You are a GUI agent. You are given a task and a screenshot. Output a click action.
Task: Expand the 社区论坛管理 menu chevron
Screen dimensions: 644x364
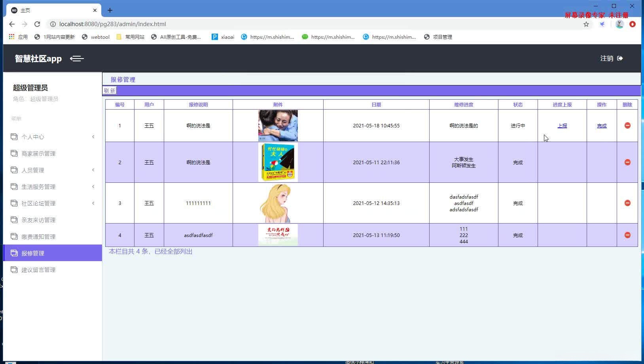coord(93,203)
